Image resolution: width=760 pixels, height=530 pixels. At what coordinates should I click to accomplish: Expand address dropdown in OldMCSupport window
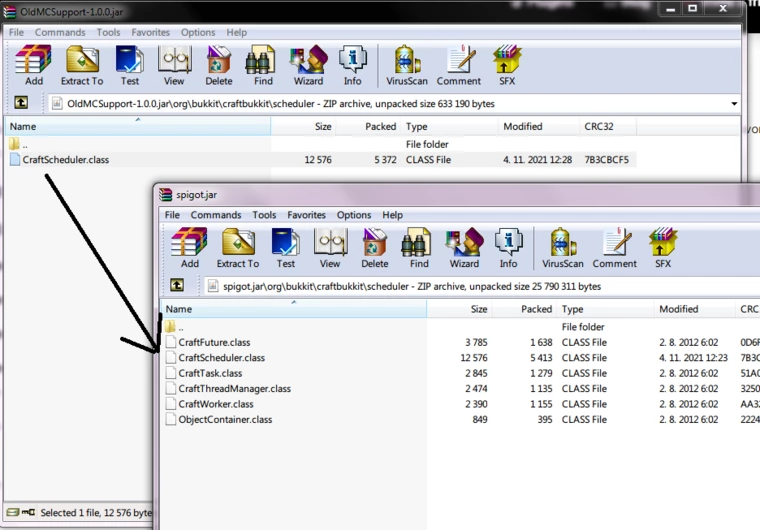pos(734,104)
